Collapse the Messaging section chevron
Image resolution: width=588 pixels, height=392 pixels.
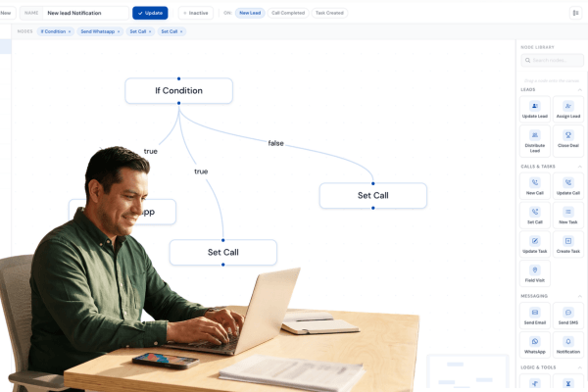pyautogui.click(x=580, y=295)
